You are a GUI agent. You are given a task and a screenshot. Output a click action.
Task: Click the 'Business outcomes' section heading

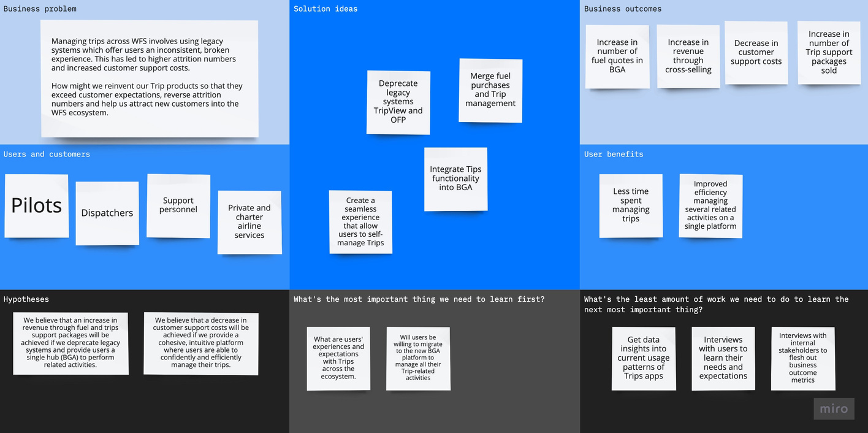click(x=623, y=9)
